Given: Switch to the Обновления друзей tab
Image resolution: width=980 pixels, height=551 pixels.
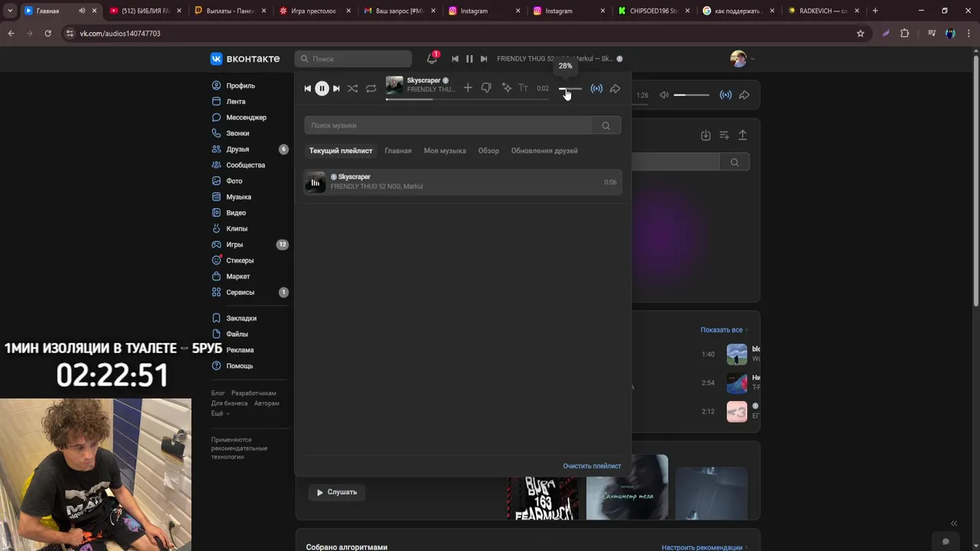Looking at the screenshot, I should click(x=544, y=151).
